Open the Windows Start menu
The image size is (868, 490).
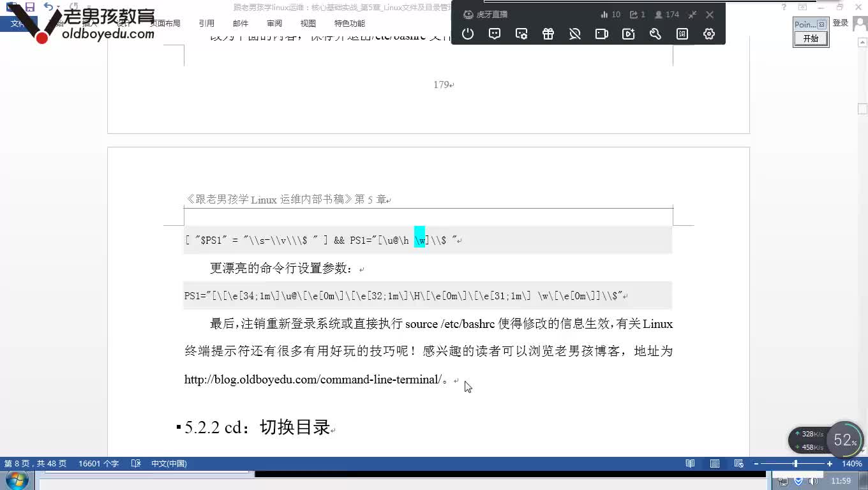pos(17,480)
